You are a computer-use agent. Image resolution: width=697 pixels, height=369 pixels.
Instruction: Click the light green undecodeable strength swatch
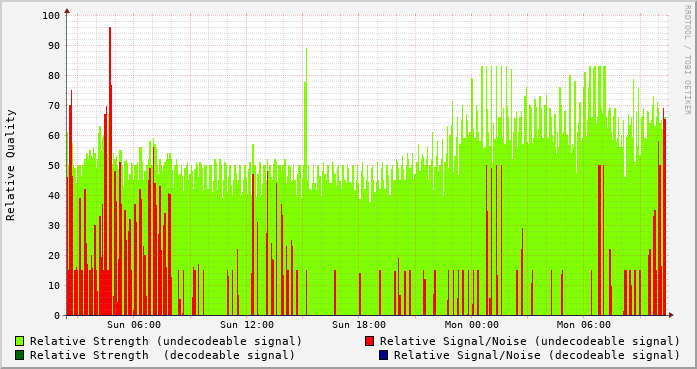tap(20, 341)
